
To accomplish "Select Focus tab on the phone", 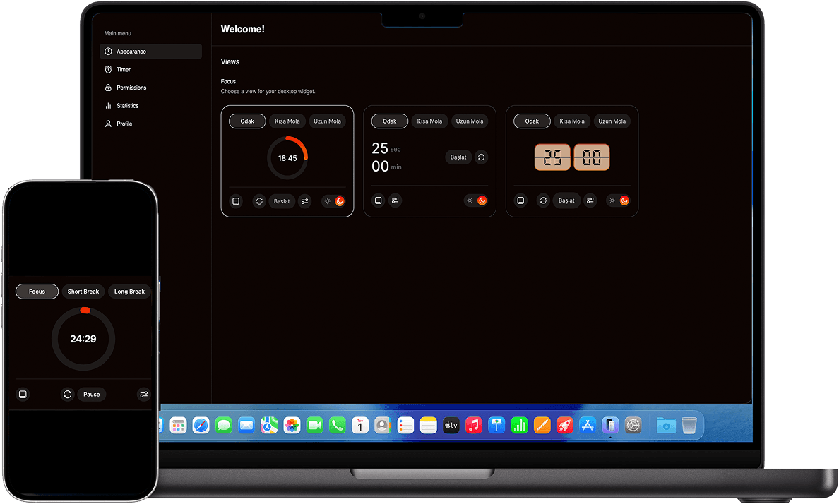I will [37, 292].
